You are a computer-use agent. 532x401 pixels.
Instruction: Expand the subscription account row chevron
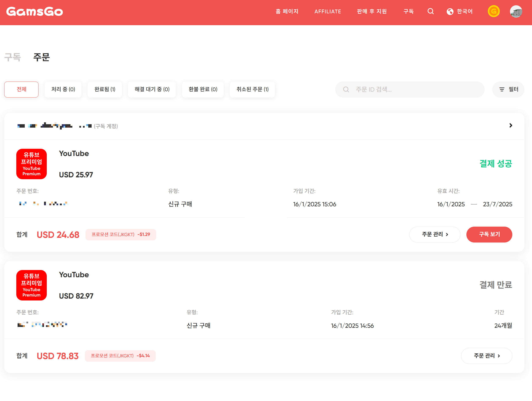coord(511,125)
